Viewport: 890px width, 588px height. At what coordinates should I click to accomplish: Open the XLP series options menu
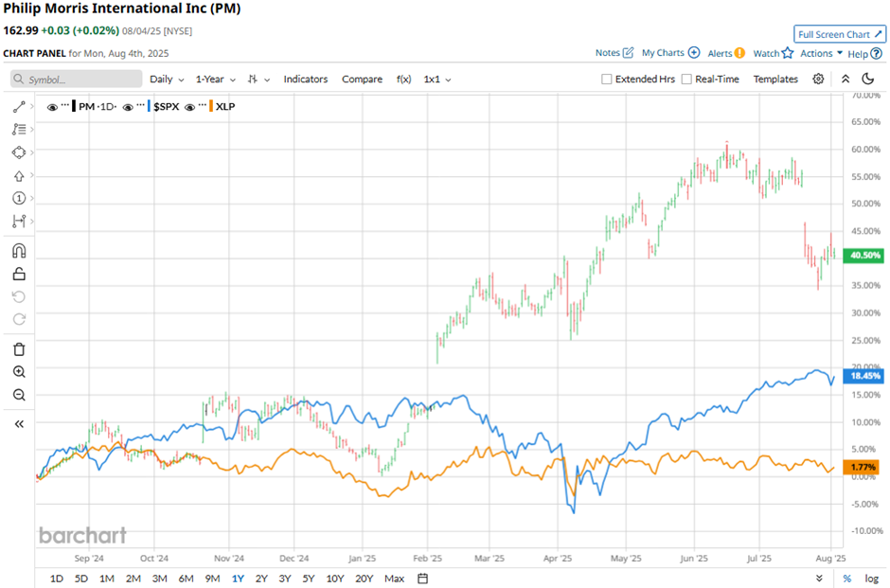[x=202, y=105]
